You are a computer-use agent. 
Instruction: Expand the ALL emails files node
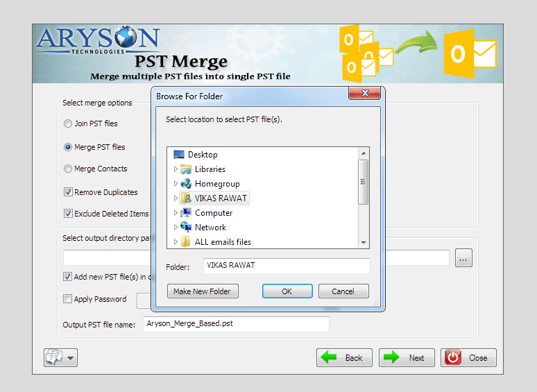tap(176, 242)
